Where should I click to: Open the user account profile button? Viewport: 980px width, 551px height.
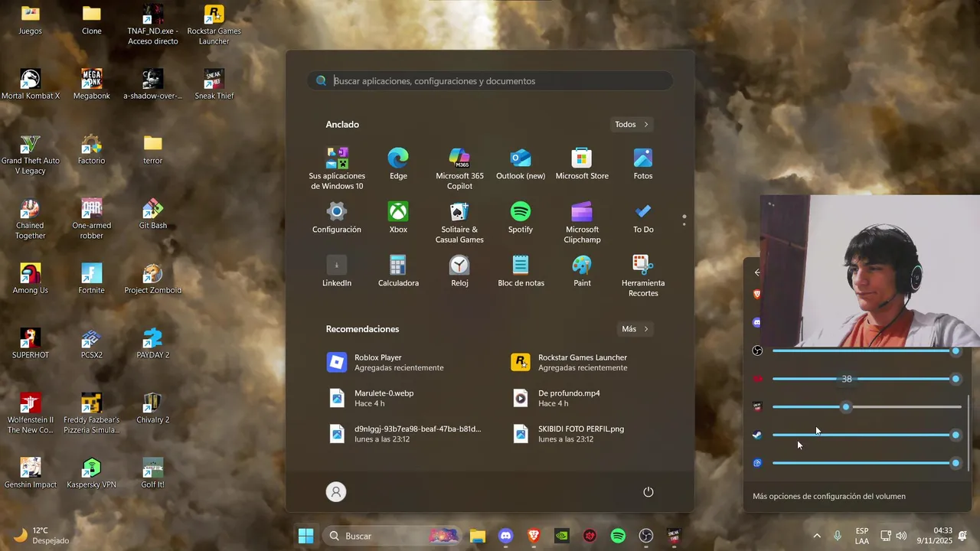pyautogui.click(x=336, y=492)
